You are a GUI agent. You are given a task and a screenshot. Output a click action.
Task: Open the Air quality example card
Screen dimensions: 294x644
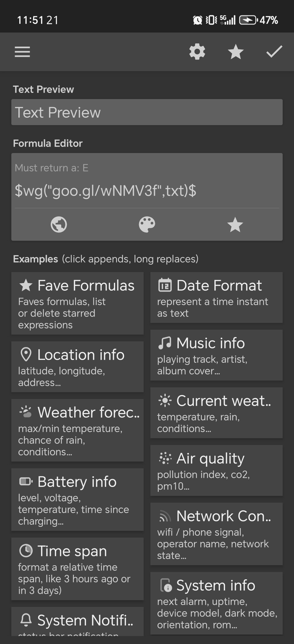pos(216,470)
